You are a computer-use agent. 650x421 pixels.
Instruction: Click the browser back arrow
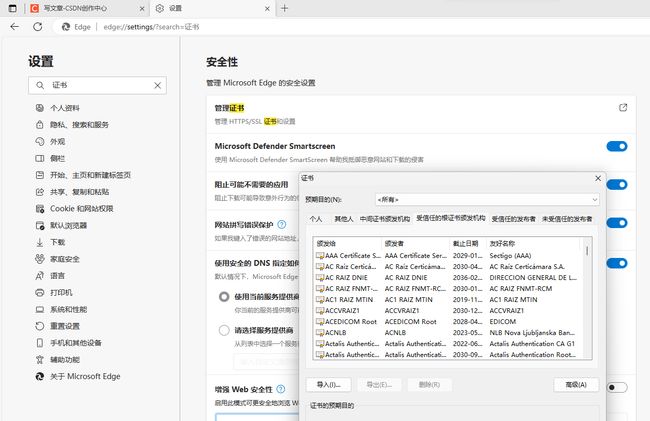pos(15,27)
